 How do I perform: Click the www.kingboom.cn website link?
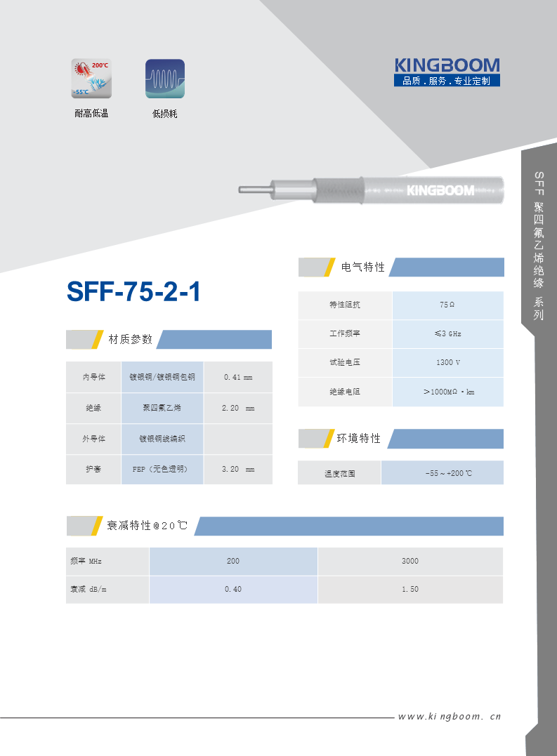[450, 717]
